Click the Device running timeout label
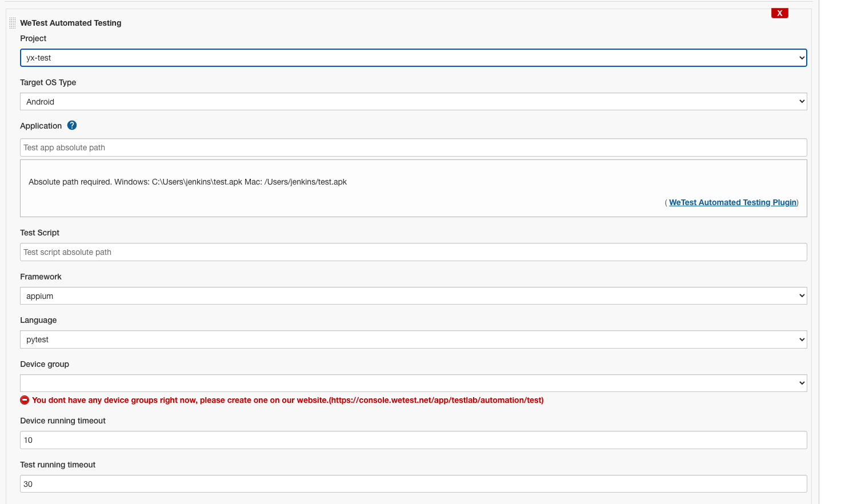 [63, 421]
